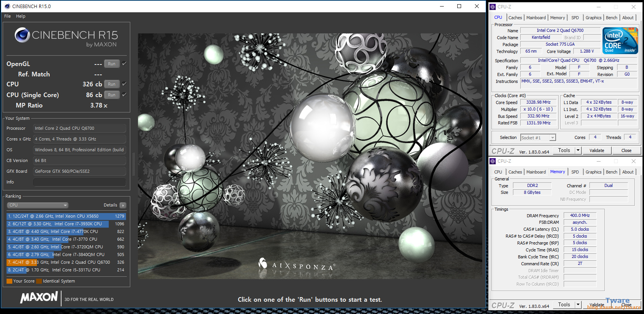Expand Tools dropdown arrow in lower CPU-Z
Image resolution: width=644 pixels, height=314 pixels.
coord(578,305)
